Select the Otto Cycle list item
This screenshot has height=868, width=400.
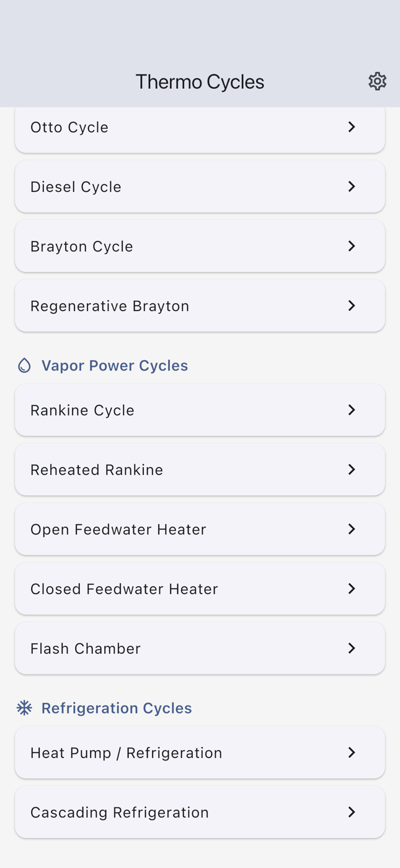69,127
